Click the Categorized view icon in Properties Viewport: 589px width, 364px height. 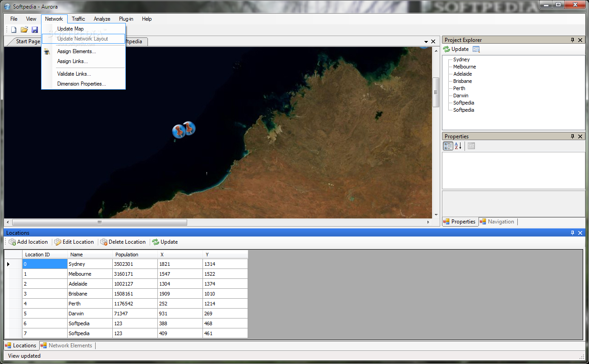(448, 146)
